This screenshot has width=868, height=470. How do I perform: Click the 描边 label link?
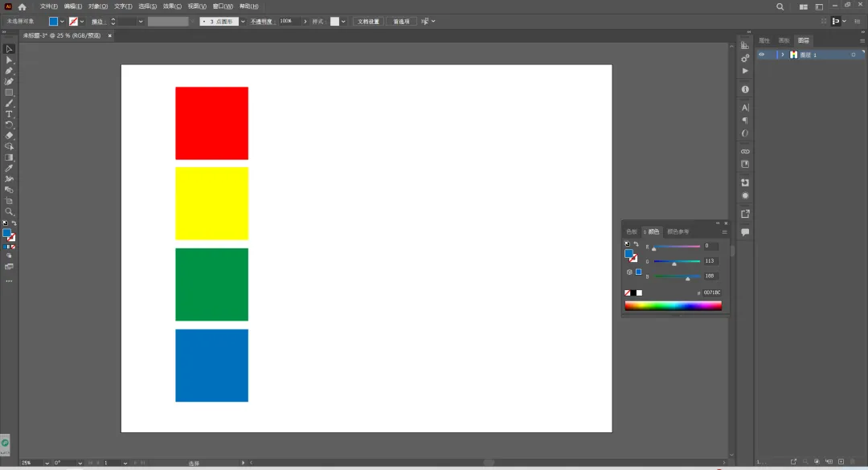pyautogui.click(x=97, y=22)
